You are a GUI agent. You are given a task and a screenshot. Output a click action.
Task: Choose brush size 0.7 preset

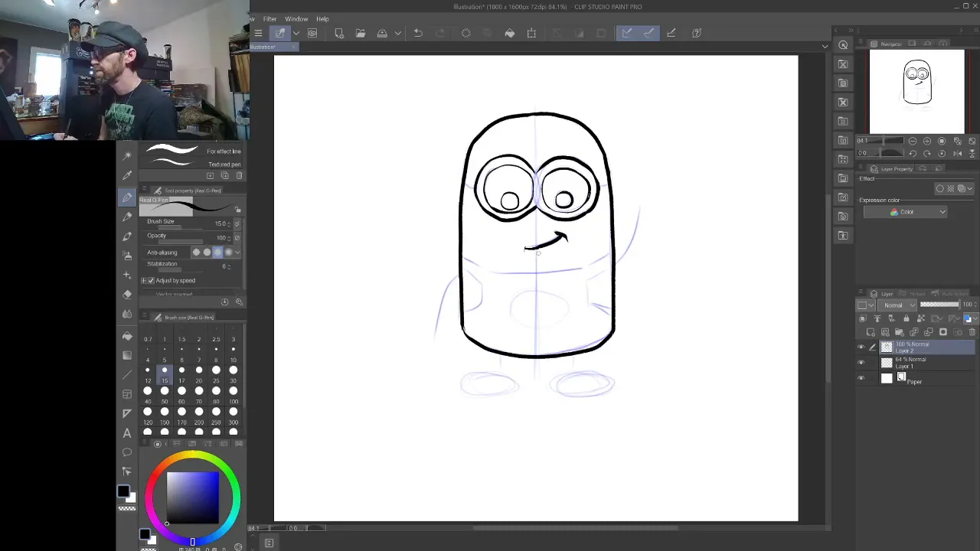[148, 332]
